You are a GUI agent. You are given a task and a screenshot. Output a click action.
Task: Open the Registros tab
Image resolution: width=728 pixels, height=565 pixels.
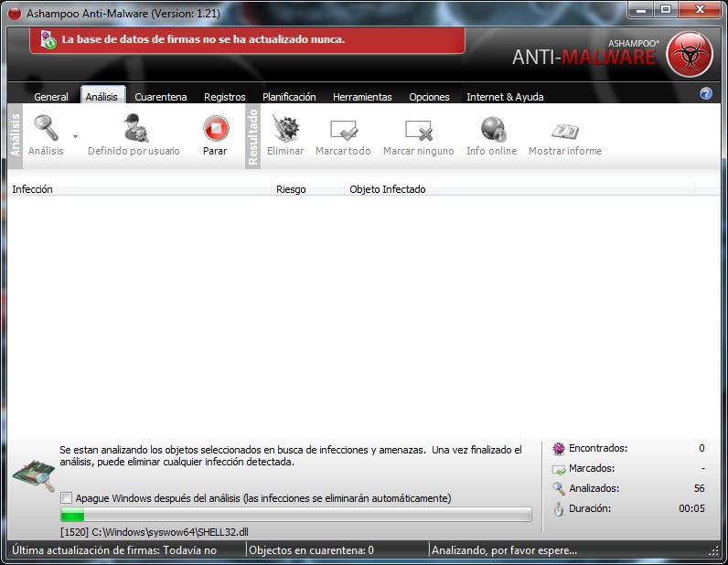225,97
